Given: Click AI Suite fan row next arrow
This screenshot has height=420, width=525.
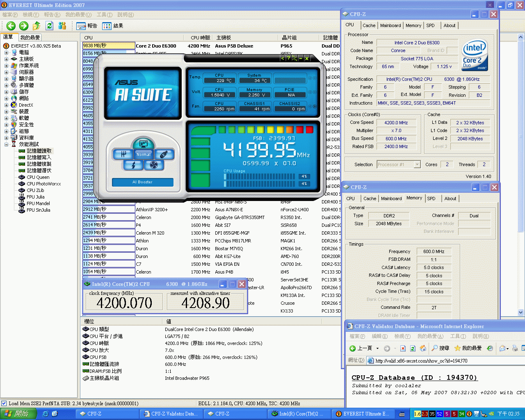Looking at the screenshot, I should pos(315,106).
